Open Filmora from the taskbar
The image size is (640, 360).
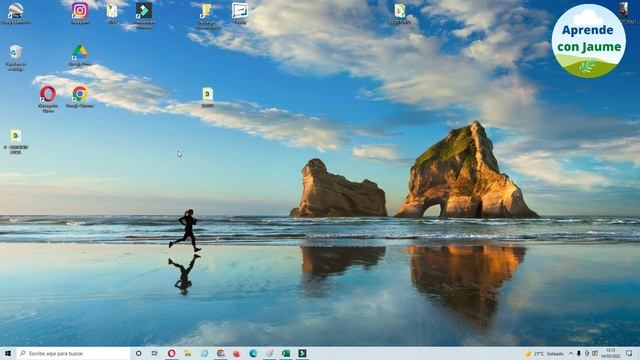point(302,353)
